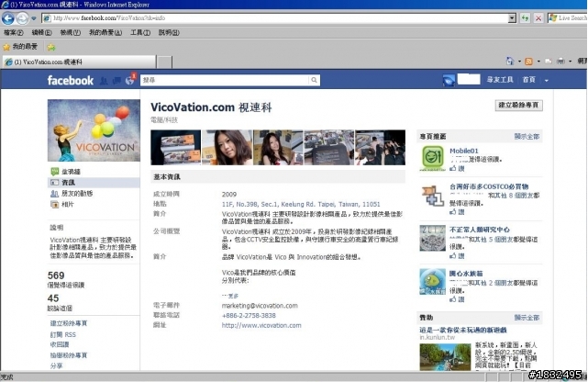This screenshot has height=382, width=588.
Task: Click 建立粉絲專頁 in the left sidebar
Action: coord(69,323)
